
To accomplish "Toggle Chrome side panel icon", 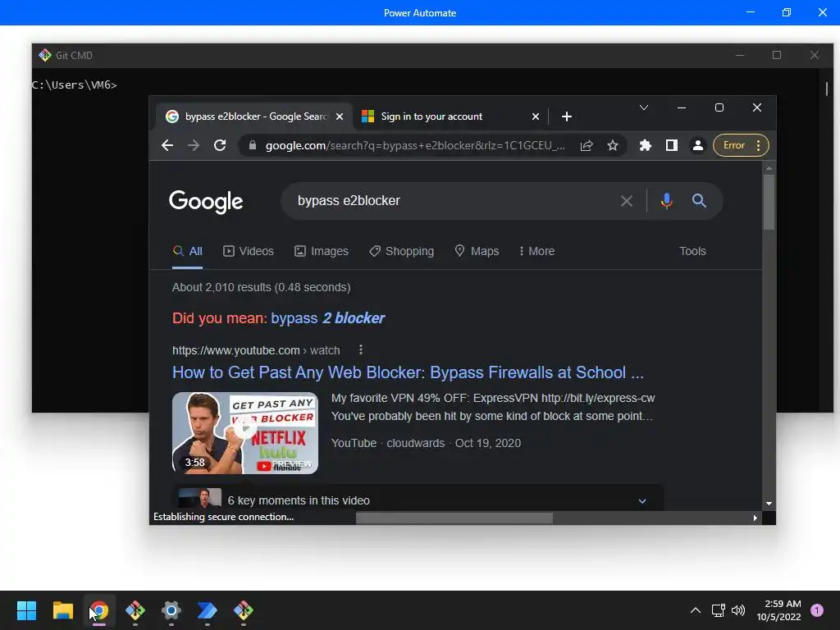I will pos(672,145).
